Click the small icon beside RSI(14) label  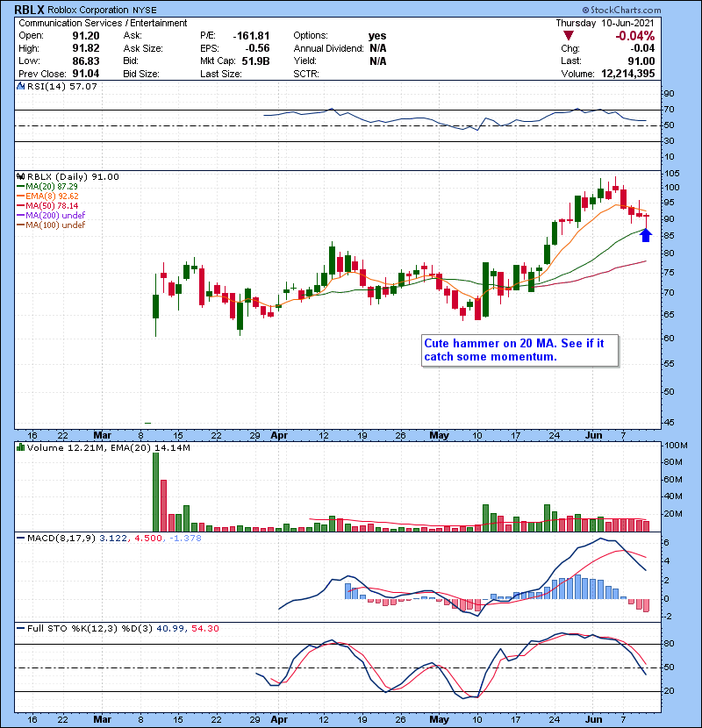pos(19,87)
